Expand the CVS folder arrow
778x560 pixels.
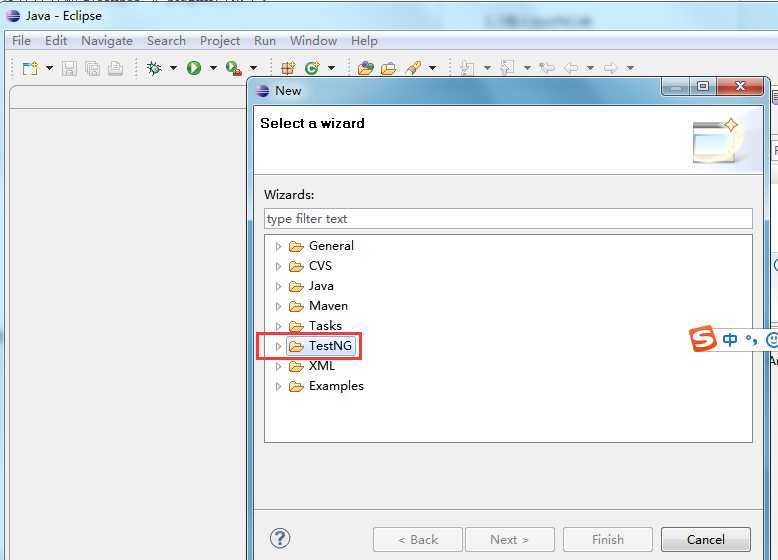coord(278,266)
